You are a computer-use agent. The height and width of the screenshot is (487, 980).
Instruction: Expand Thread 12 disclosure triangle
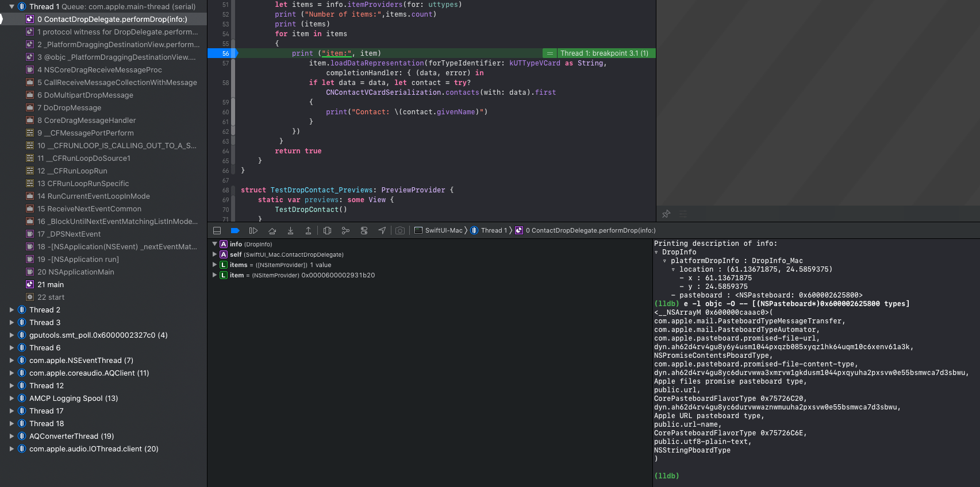[x=11, y=386]
